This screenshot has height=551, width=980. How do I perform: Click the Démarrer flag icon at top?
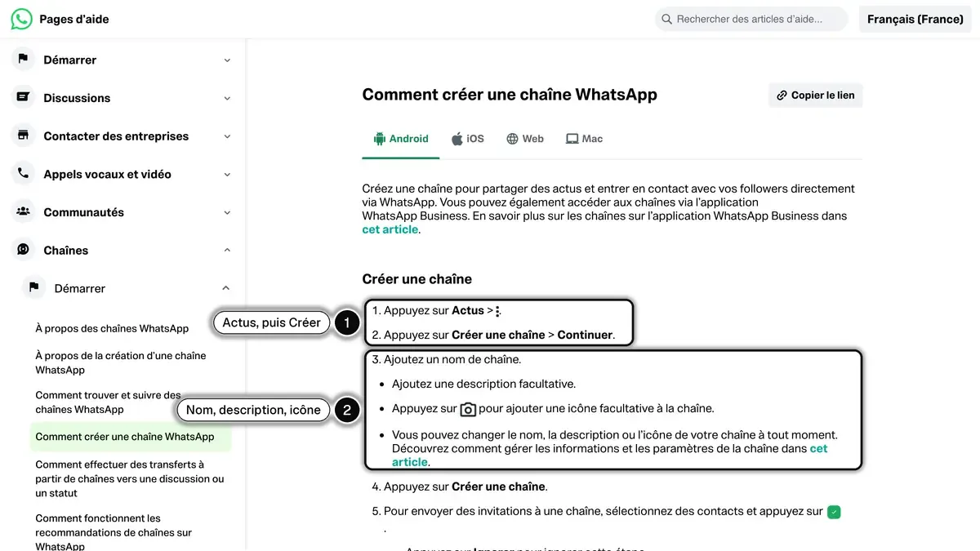coord(23,59)
